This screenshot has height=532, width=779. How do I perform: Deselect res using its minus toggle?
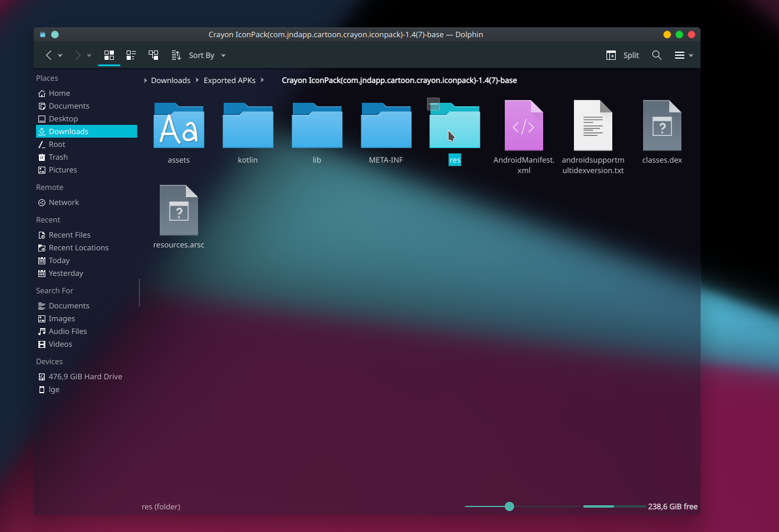click(433, 104)
